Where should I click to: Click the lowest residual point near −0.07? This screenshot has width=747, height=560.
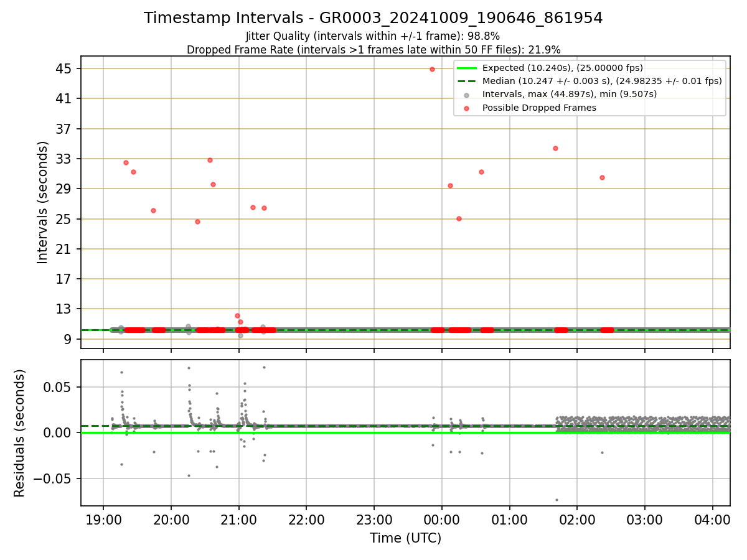557,500
